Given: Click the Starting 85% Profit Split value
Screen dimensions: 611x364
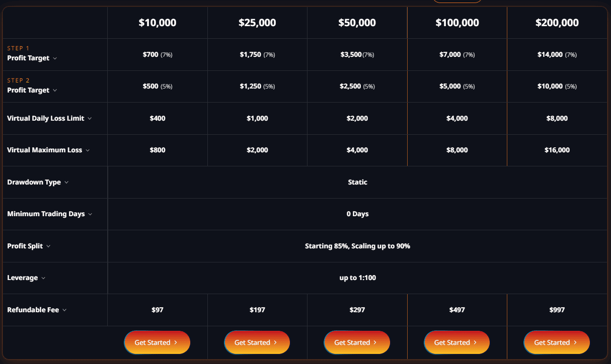Looking at the screenshot, I should click(357, 246).
